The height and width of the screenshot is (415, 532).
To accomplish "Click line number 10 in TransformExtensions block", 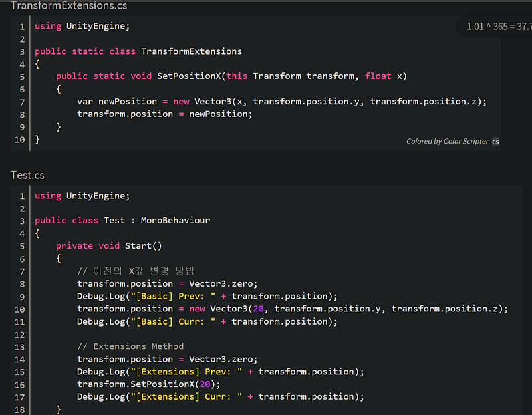I will [20, 140].
